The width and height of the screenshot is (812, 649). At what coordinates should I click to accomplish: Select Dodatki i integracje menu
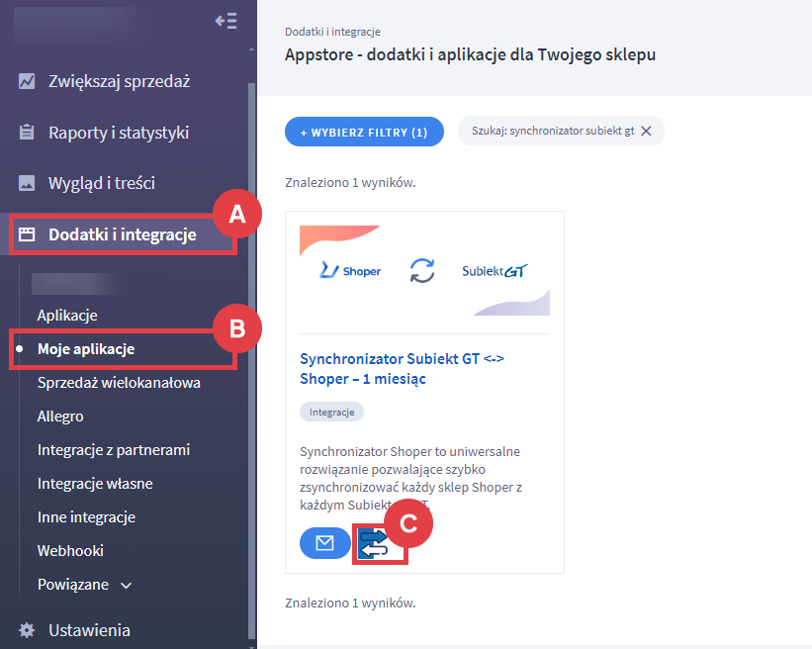click(123, 234)
